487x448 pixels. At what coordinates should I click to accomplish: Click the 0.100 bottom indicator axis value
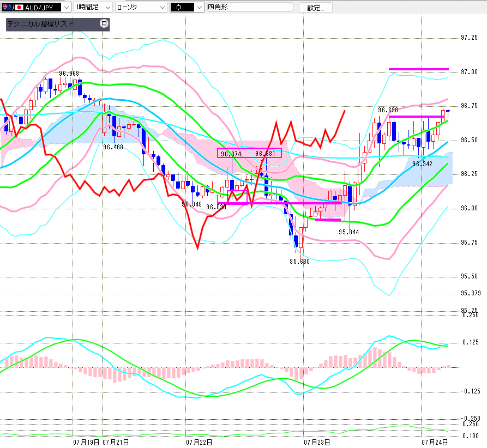coord(471,436)
